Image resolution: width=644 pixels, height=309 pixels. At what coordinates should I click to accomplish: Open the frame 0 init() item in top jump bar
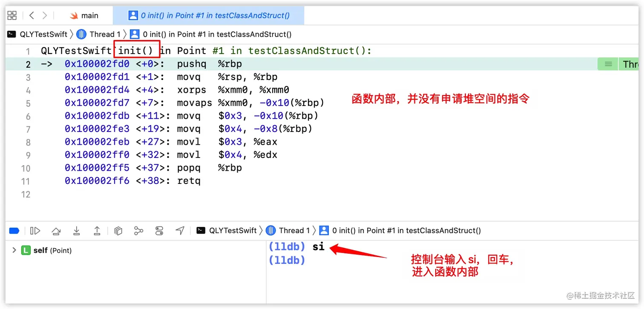[211, 34]
